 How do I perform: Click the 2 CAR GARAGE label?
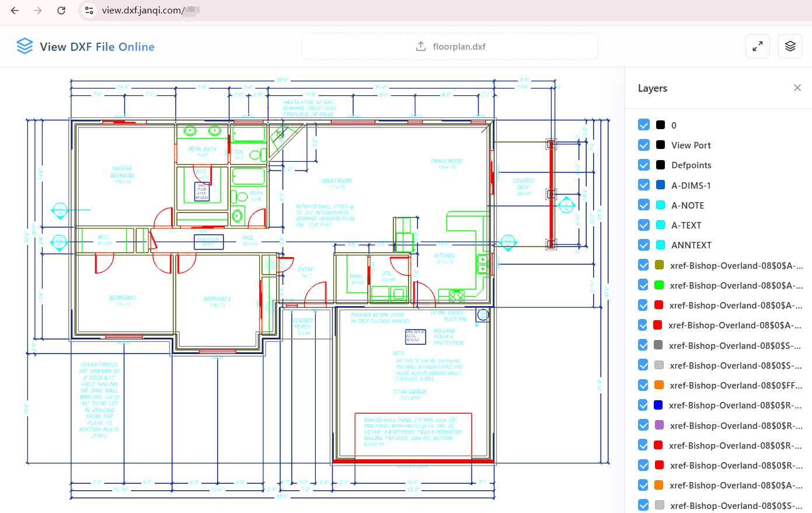410,392
